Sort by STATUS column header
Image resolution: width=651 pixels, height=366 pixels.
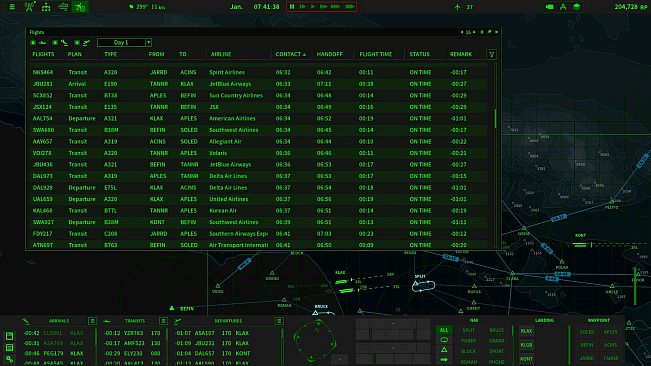[419, 54]
